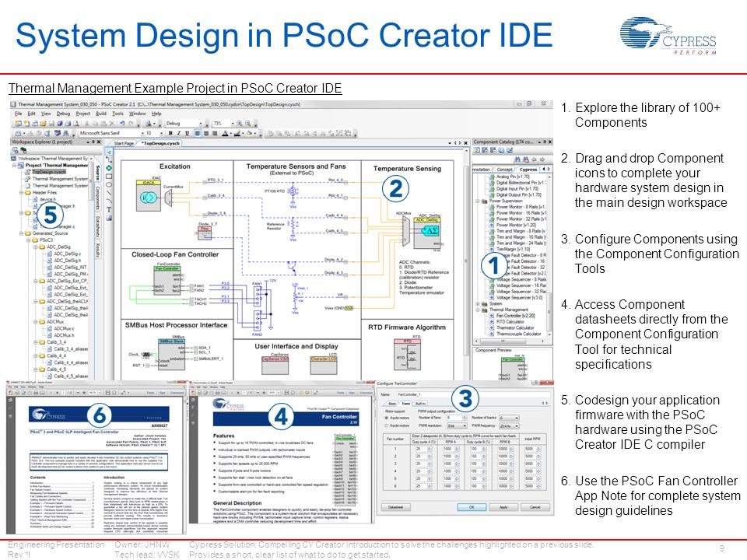Viewport: 747px width, 560px height.
Task: Click Apply in the Configure FanController dialog
Action: point(503,506)
